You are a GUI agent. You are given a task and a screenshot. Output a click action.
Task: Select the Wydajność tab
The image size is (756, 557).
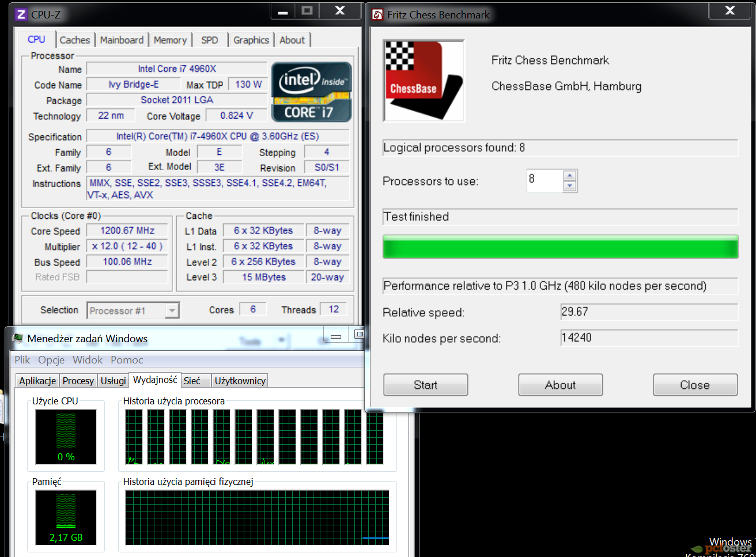tap(155, 380)
